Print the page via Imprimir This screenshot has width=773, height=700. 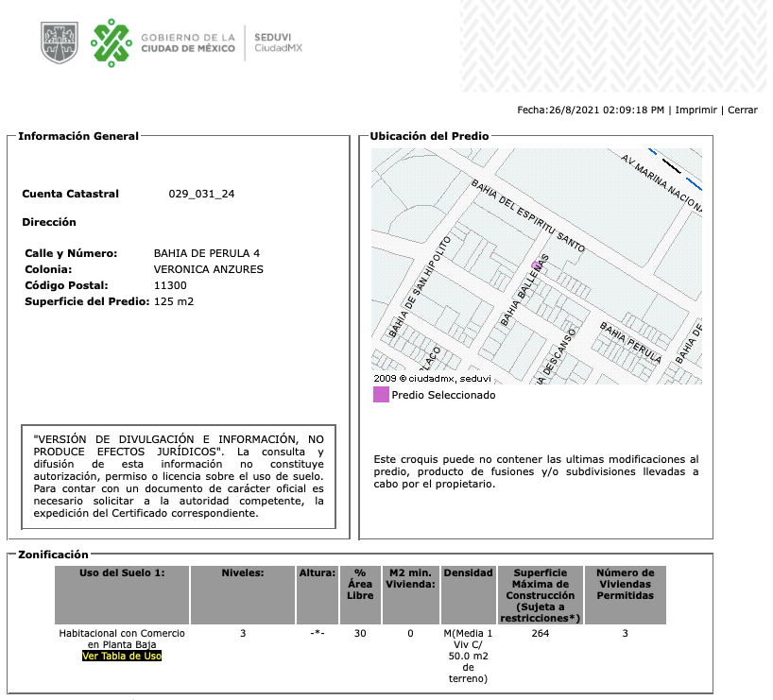tap(696, 110)
